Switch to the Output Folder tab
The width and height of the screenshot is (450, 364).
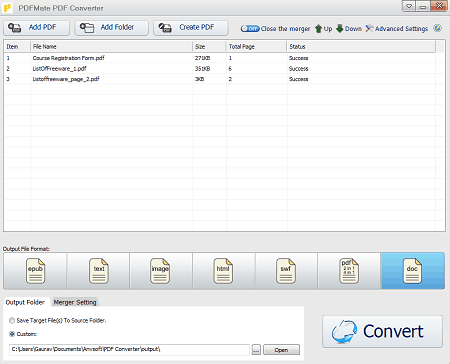(x=25, y=302)
